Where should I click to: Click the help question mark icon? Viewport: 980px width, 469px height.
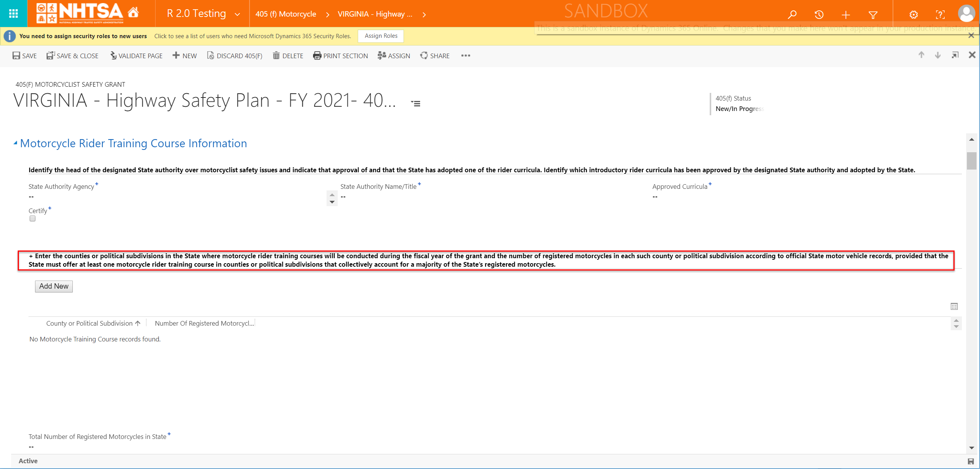coord(940,15)
